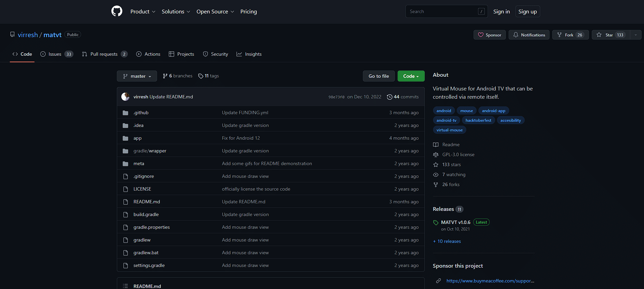Click the GitHub logo icon
644x289 pixels.
(117, 11)
